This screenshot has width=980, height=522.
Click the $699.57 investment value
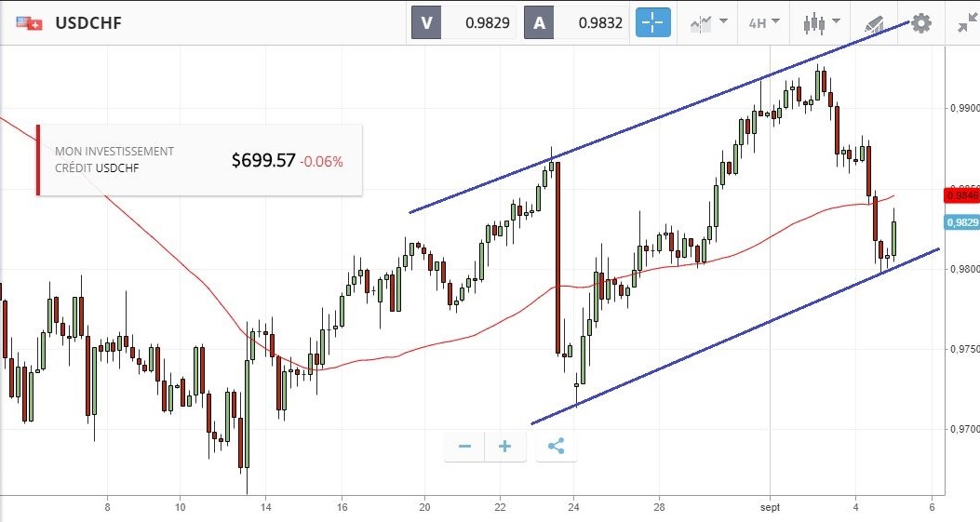click(263, 161)
